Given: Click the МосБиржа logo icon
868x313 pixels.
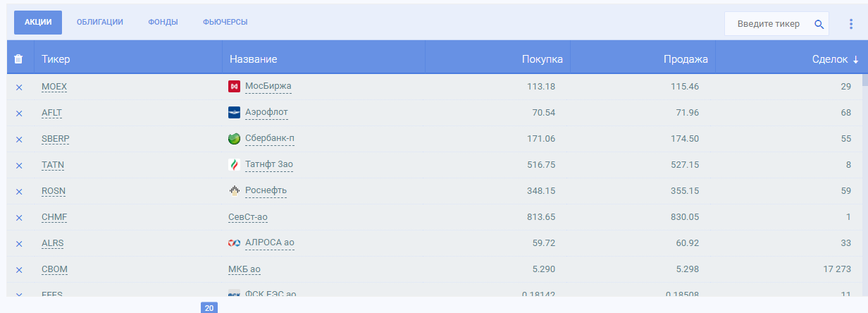Looking at the screenshot, I should (x=235, y=86).
